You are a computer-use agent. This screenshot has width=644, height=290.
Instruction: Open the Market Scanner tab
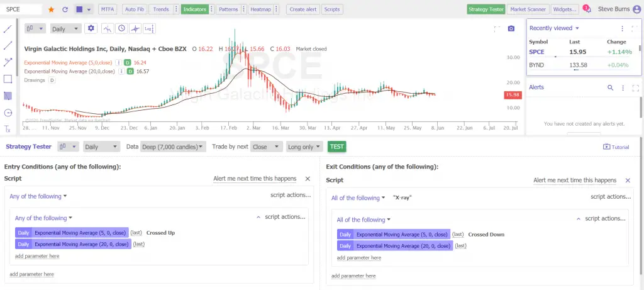point(528,9)
